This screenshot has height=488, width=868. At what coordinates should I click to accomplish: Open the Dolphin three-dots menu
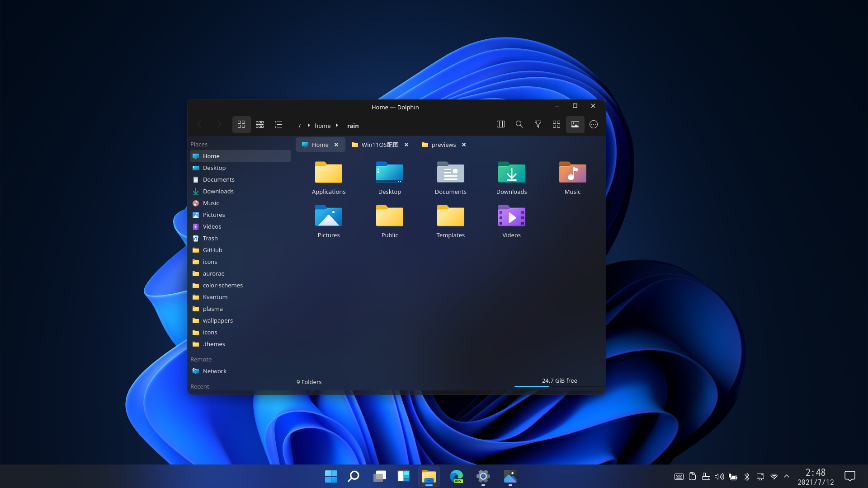(x=594, y=124)
